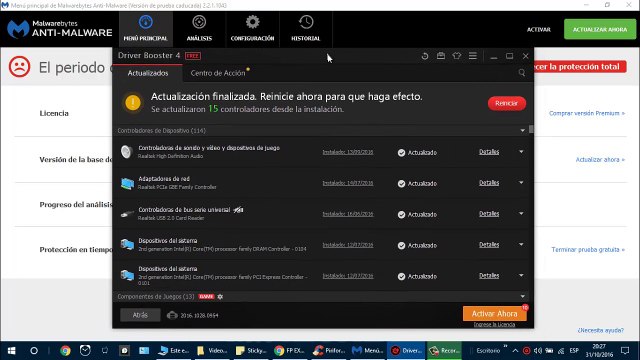Viewport: 640px width, 360px height.
Task: Open Detalles for Adaptadores de red
Action: point(489,183)
